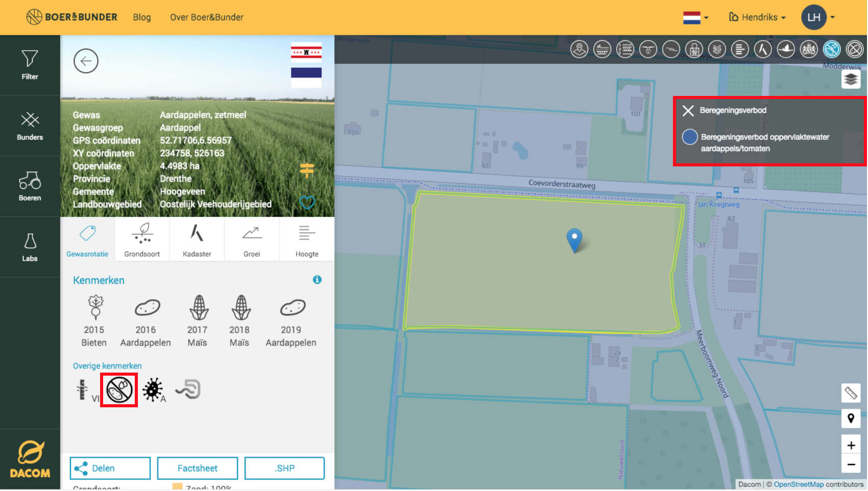Open the Filter sidebar panel
Viewport: 868px width, 491px height.
(x=30, y=65)
